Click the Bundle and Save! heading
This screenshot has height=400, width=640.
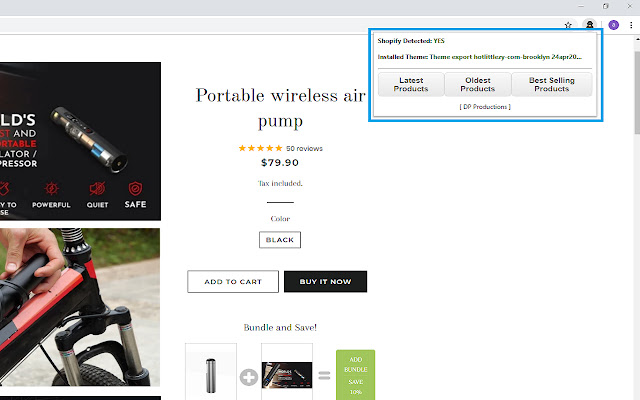pyautogui.click(x=280, y=327)
